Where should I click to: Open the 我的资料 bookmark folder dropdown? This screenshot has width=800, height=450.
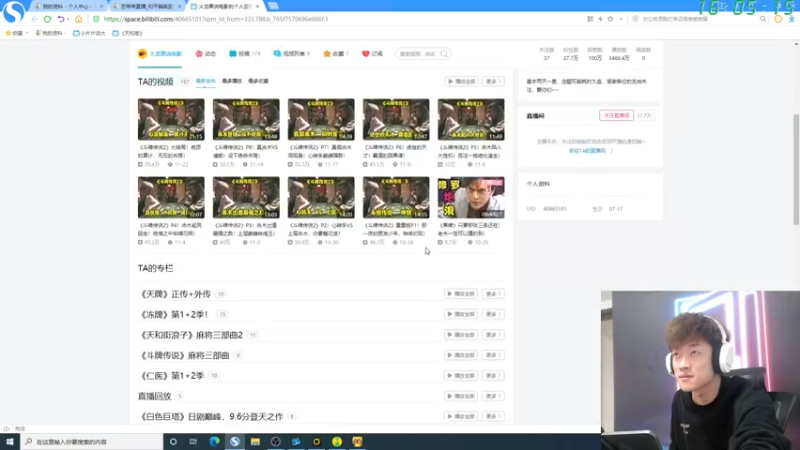tap(50, 33)
